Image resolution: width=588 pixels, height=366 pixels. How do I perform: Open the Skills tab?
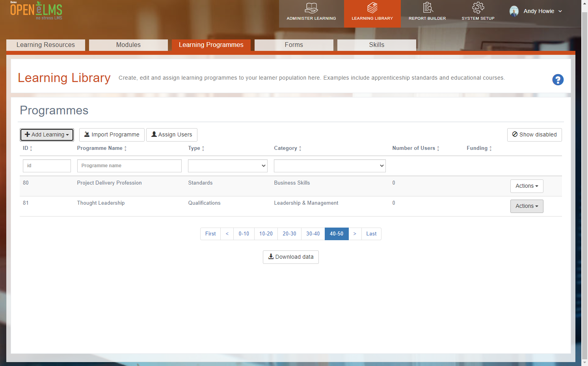[x=377, y=45]
